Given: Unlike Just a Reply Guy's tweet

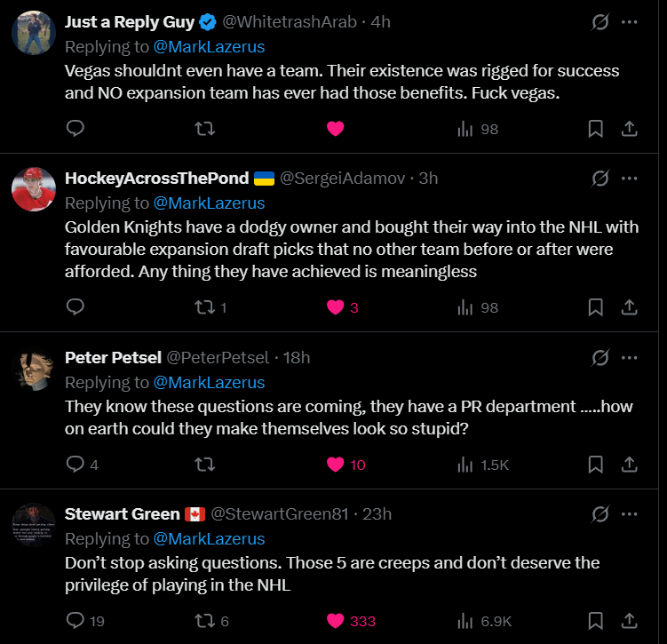Looking at the screenshot, I should pos(335,129).
